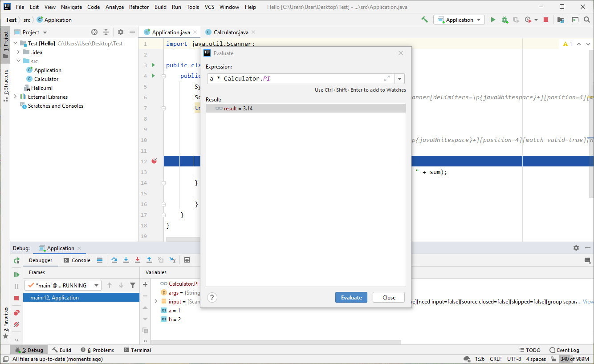Viewport: 594px width, 364px height.
Task: Toggle the breakpoint on line 12
Action: click(154, 161)
